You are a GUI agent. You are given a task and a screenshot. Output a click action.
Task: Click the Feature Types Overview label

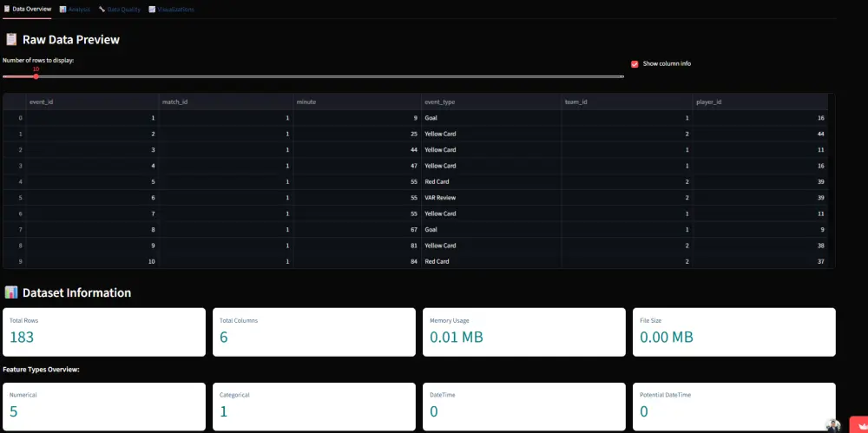coord(41,370)
